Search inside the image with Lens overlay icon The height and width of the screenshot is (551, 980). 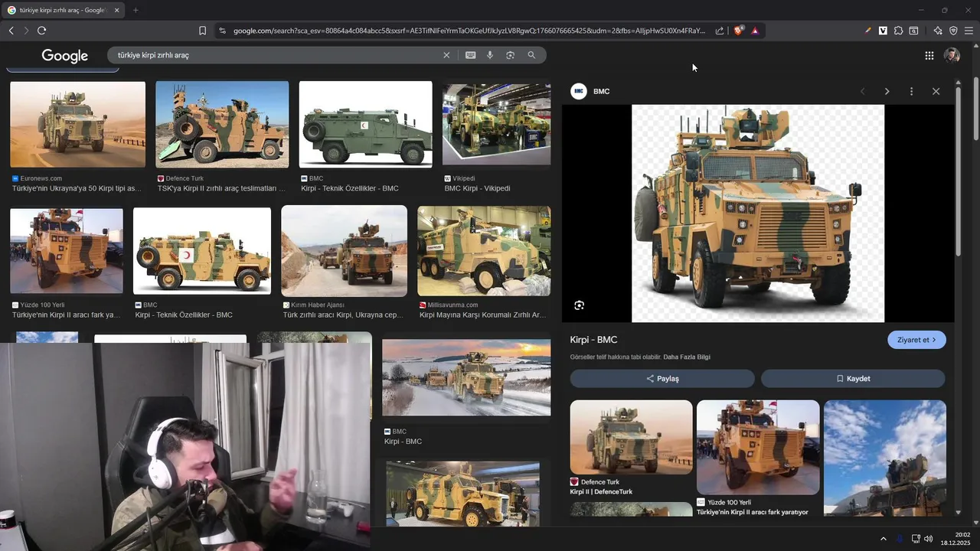(x=580, y=305)
